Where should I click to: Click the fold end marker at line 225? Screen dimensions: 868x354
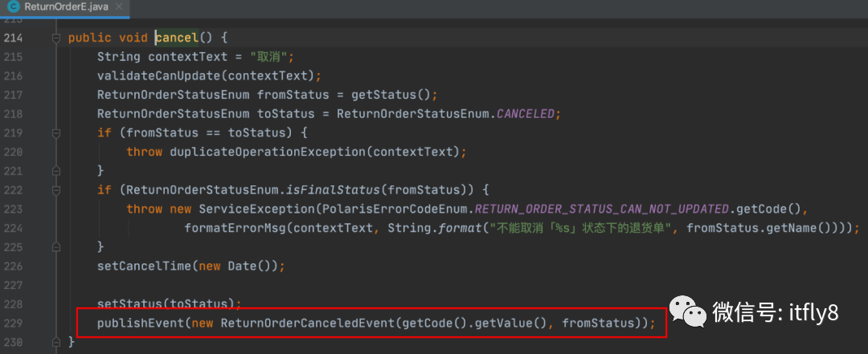coord(56,246)
